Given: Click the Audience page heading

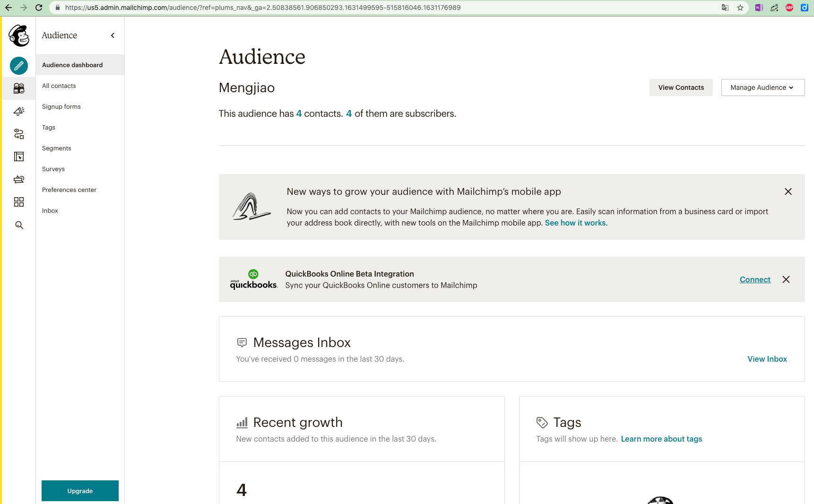Looking at the screenshot, I should coord(262,57).
